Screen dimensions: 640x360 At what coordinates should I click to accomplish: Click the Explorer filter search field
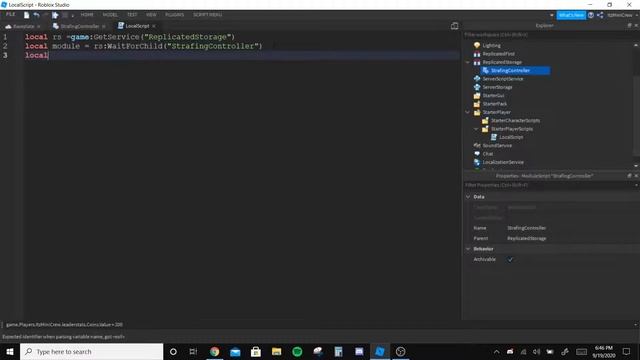tap(549, 35)
